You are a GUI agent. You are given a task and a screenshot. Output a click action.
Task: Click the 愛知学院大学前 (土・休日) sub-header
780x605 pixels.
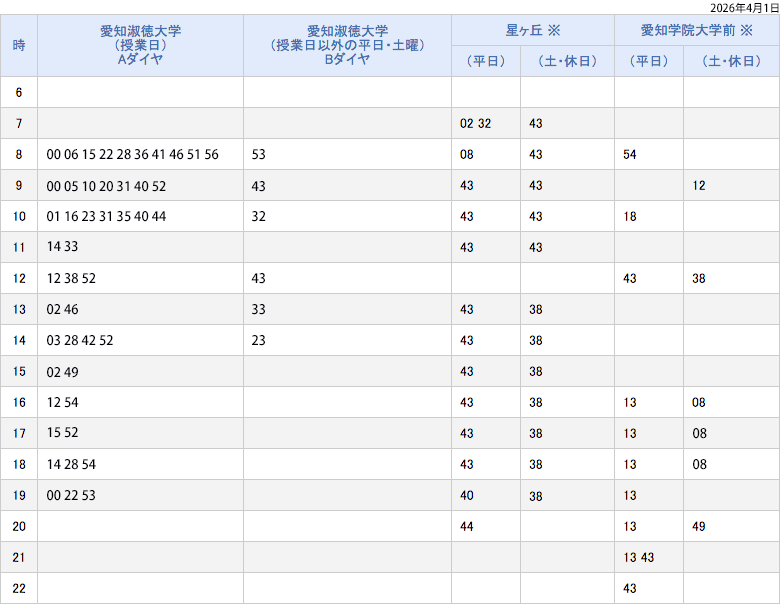click(731, 62)
